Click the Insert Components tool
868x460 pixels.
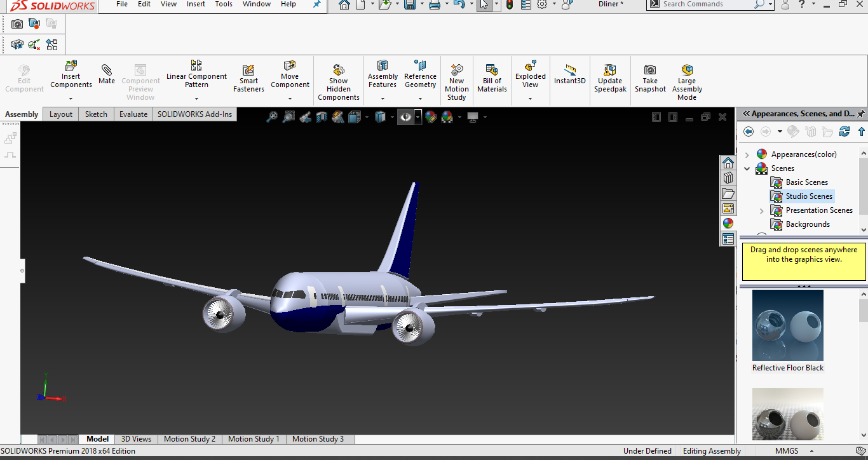pyautogui.click(x=71, y=75)
